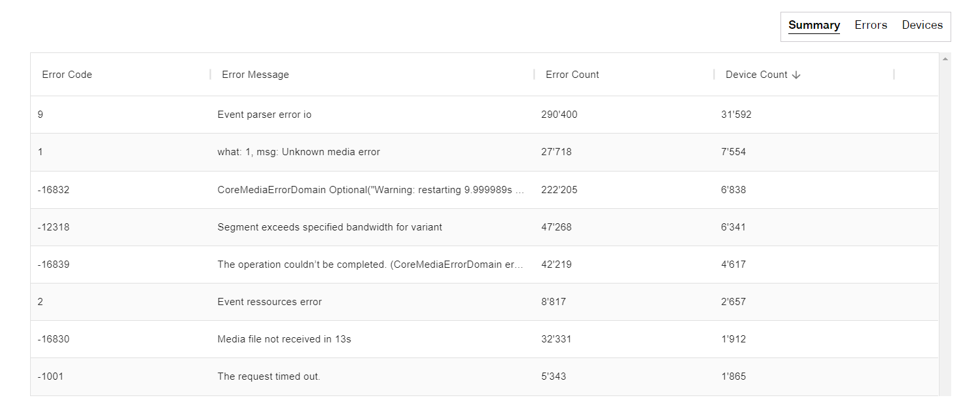Click the 31'592 device count cell
This screenshot has height=402, width=980.
point(736,115)
